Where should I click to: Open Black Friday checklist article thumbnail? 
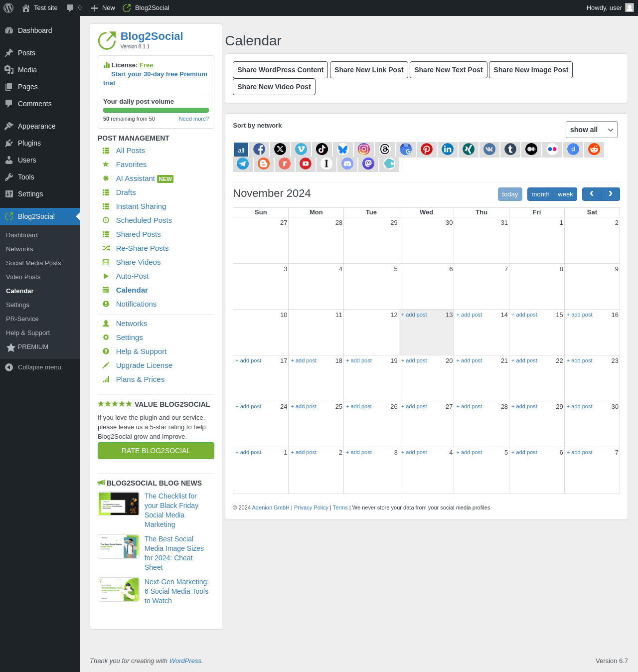click(119, 504)
